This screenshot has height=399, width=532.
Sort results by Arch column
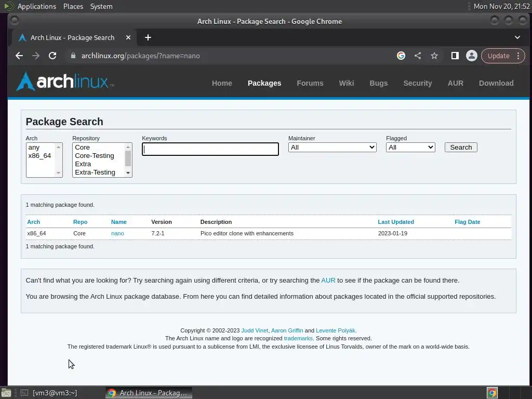point(34,222)
